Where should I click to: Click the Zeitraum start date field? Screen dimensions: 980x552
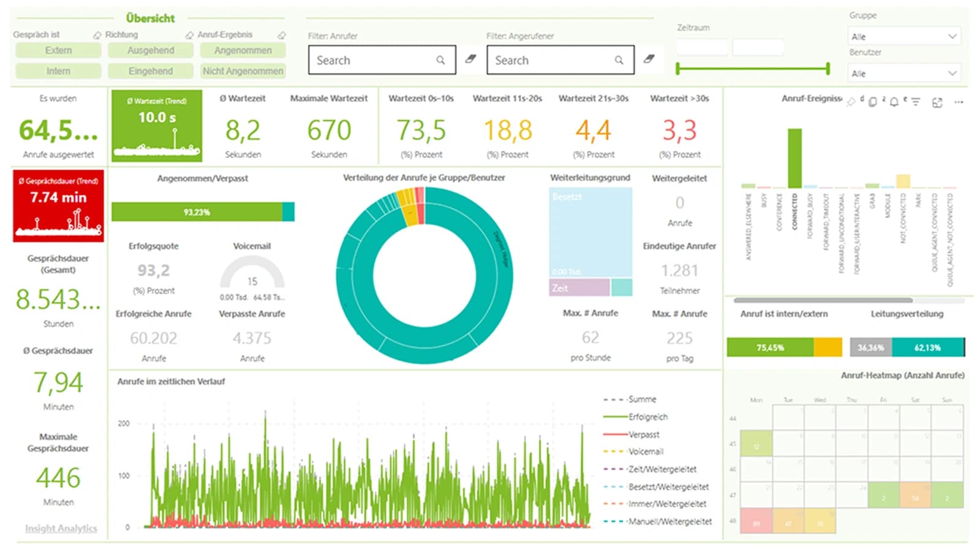pyautogui.click(x=703, y=47)
